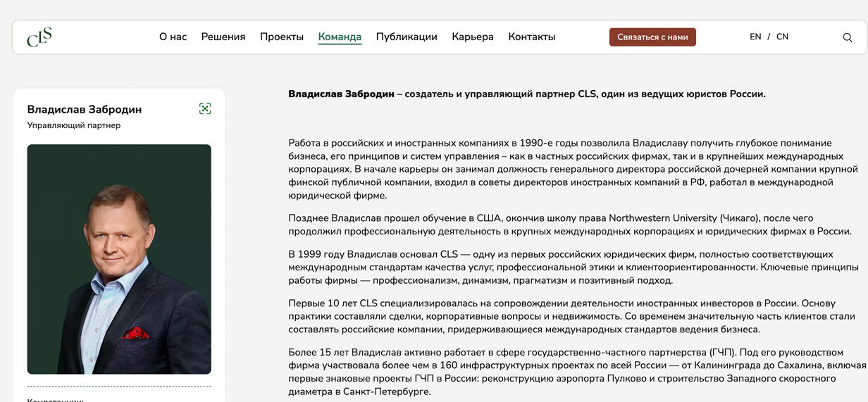Select the Команда navigation item
This screenshot has width=868, height=402.
(340, 37)
